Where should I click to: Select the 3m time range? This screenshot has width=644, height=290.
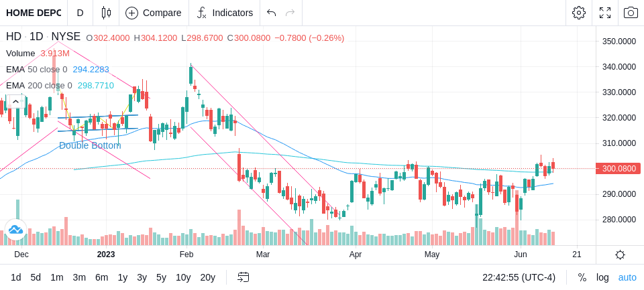pos(79,278)
